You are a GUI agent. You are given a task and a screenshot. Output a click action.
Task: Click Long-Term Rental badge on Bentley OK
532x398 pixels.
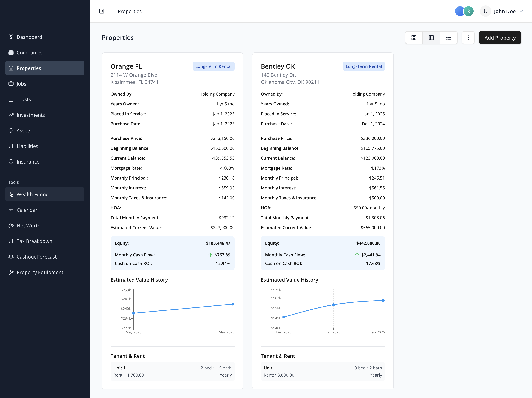click(364, 66)
